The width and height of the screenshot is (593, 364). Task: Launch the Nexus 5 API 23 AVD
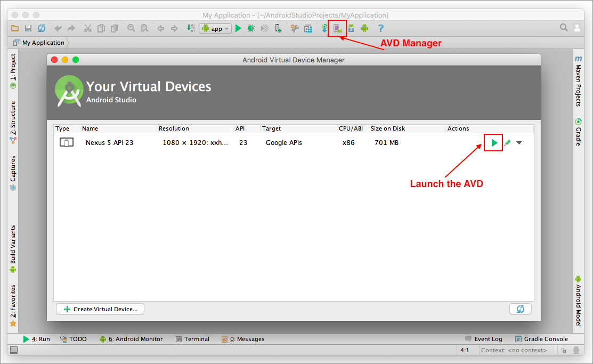click(x=494, y=143)
